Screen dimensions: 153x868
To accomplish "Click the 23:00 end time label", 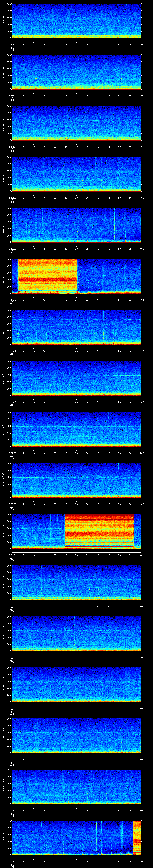I will click(141, 453).
